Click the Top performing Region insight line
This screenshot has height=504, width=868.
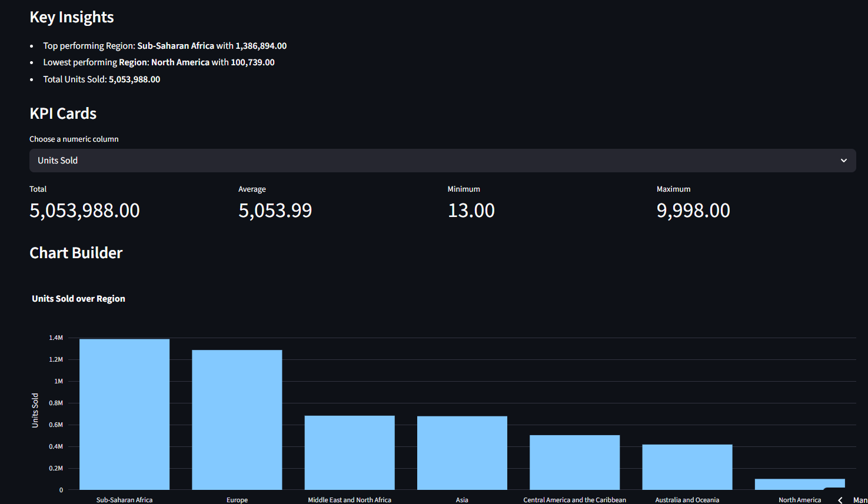(x=165, y=46)
